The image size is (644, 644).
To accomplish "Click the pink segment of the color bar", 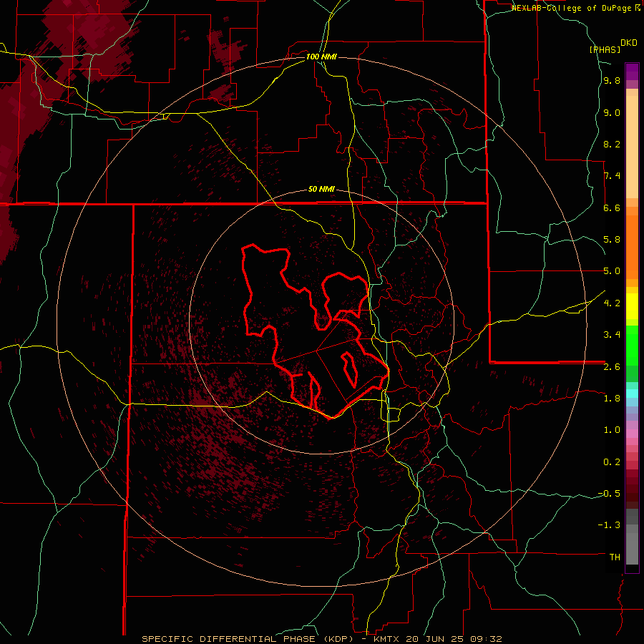I will [x=632, y=434].
